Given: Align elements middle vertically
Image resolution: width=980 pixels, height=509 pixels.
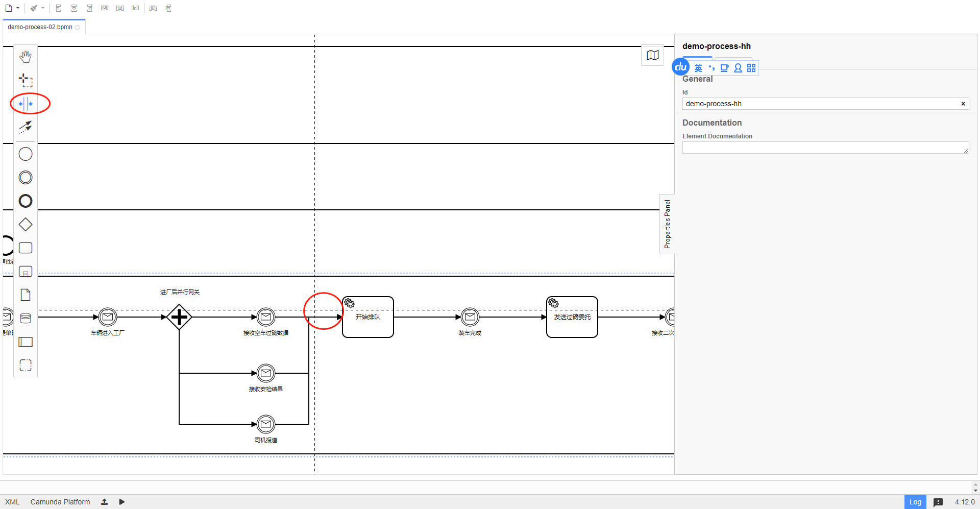Looking at the screenshot, I should [x=120, y=8].
